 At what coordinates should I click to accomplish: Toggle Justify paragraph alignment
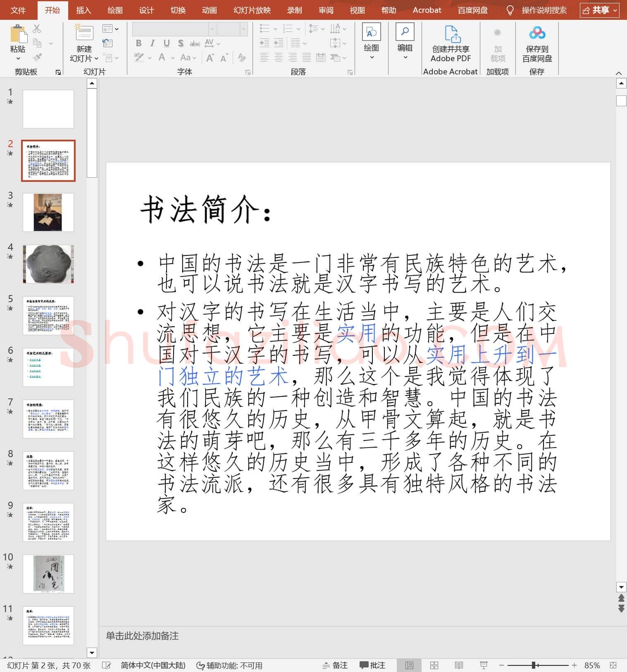click(307, 57)
